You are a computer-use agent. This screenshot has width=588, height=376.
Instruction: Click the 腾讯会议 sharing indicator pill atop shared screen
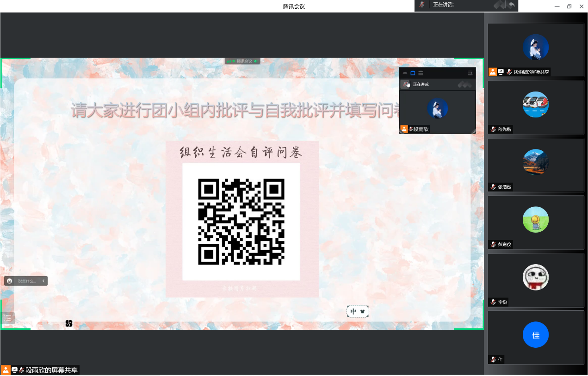[x=242, y=61]
